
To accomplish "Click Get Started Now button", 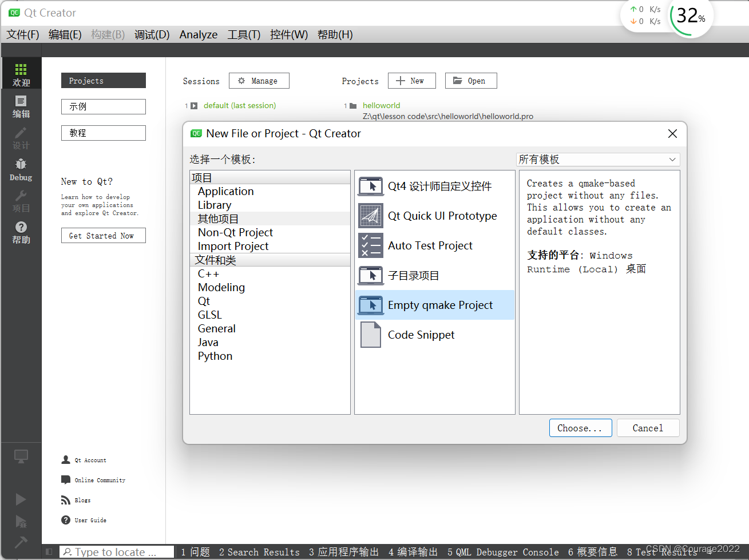I will [104, 236].
